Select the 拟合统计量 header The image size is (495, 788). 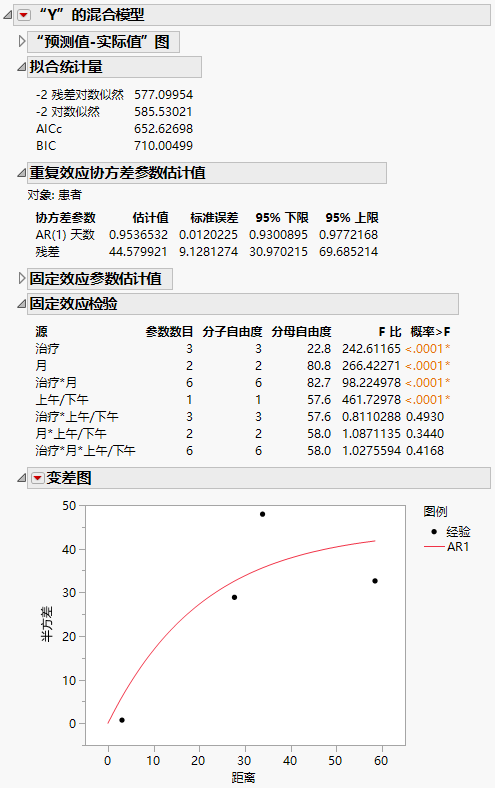click(115, 67)
